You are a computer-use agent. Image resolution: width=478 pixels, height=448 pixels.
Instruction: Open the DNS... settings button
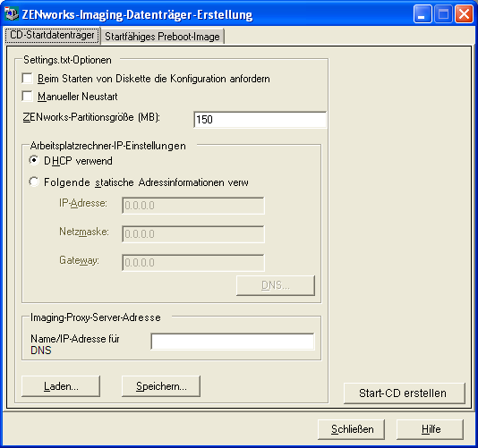(x=276, y=285)
